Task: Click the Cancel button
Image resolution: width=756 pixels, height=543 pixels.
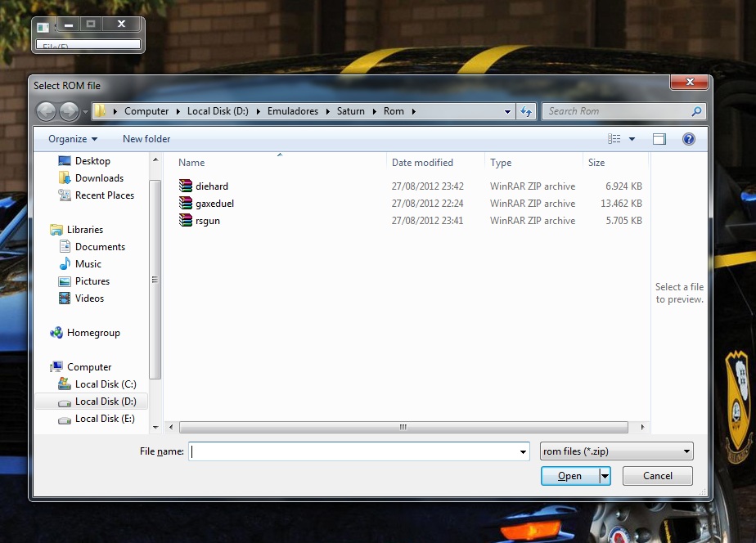Action: (657, 476)
